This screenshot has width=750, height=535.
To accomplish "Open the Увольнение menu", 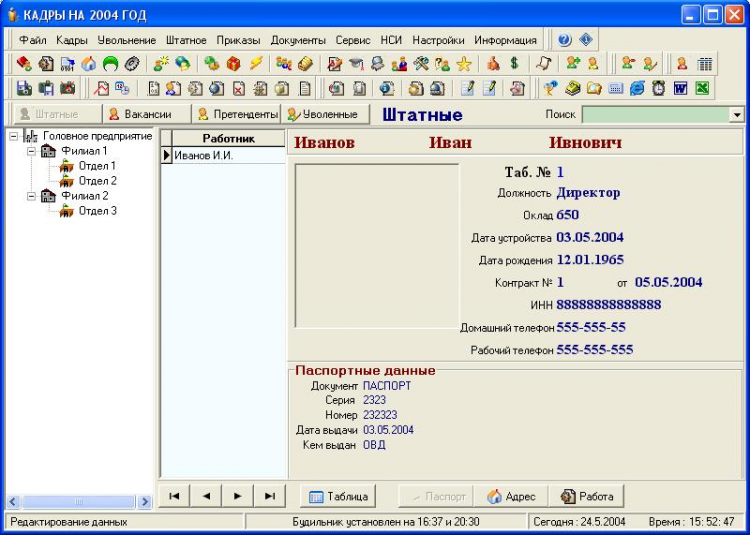I will tap(127, 40).
